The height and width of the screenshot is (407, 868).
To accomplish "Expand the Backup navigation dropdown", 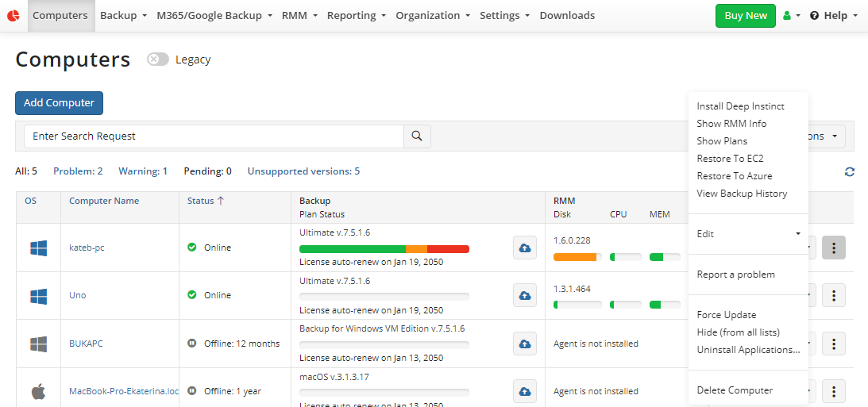I will pos(123,16).
